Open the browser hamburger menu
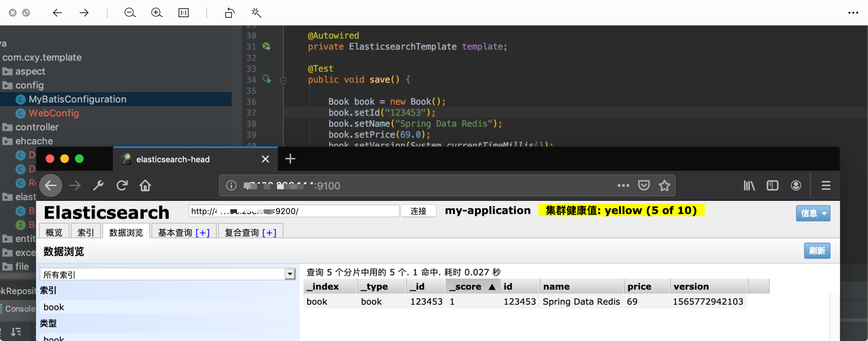Image resolution: width=868 pixels, height=341 pixels. tap(826, 185)
